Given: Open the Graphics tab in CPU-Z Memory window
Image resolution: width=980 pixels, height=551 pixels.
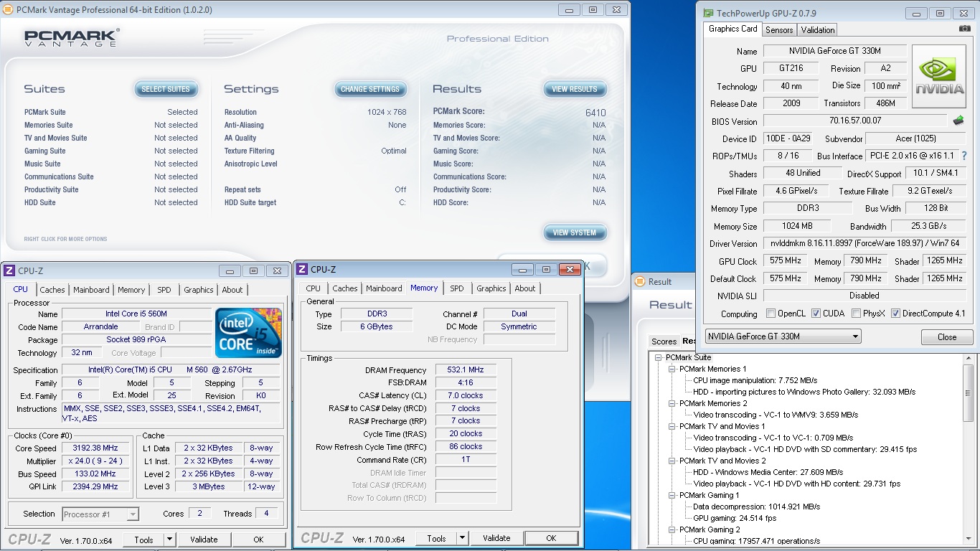Looking at the screenshot, I should click(491, 288).
